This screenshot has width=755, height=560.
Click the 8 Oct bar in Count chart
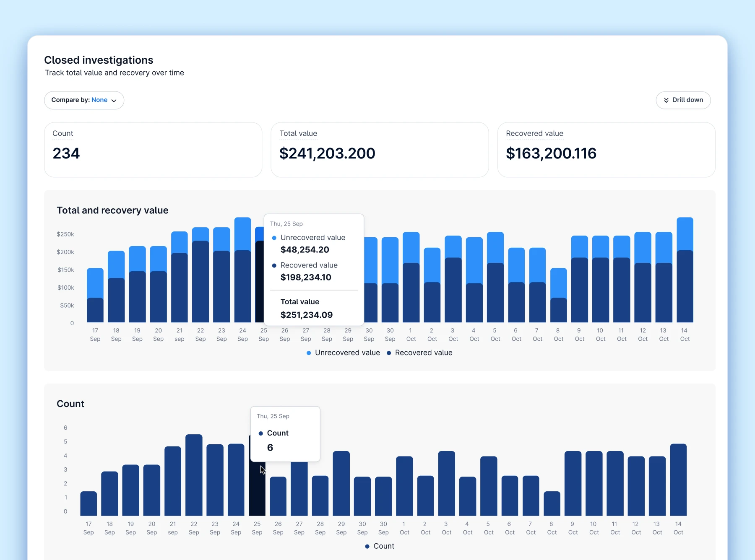tap(552, 503)
